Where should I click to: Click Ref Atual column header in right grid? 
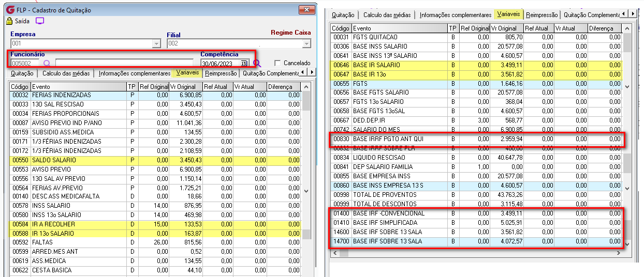538,28
